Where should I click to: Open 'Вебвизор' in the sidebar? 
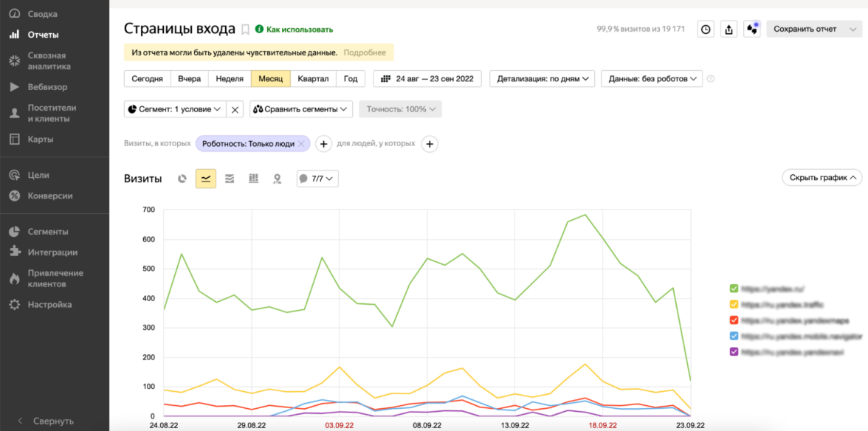click(47, 87)
